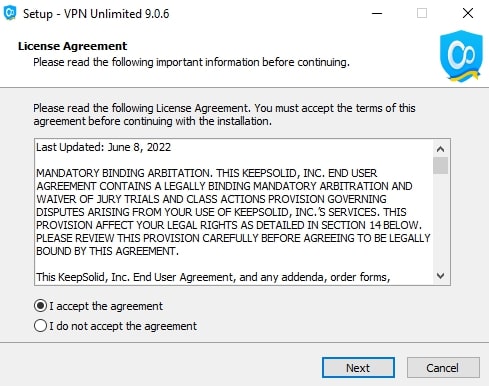Click the large VPN Unlimited shield logo
Screen dimensions: 489x386
tap(461, 56)
